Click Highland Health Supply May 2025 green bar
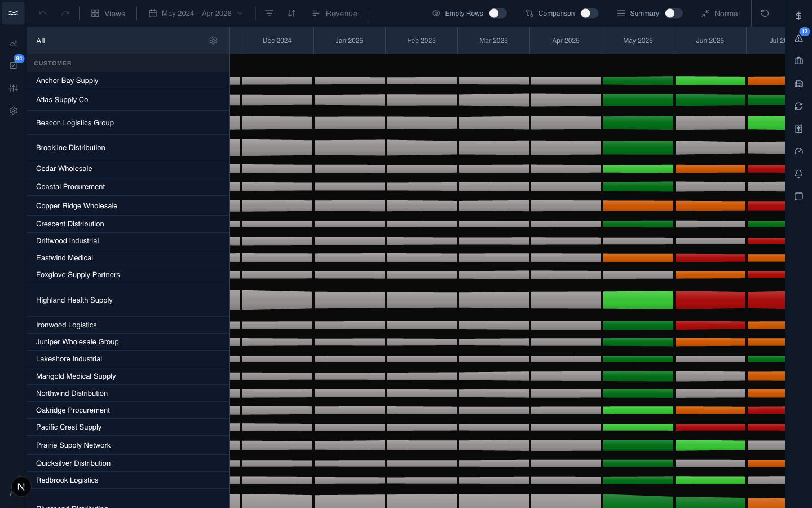The width and height of the screenshot is (812, 508). point(638,300)
